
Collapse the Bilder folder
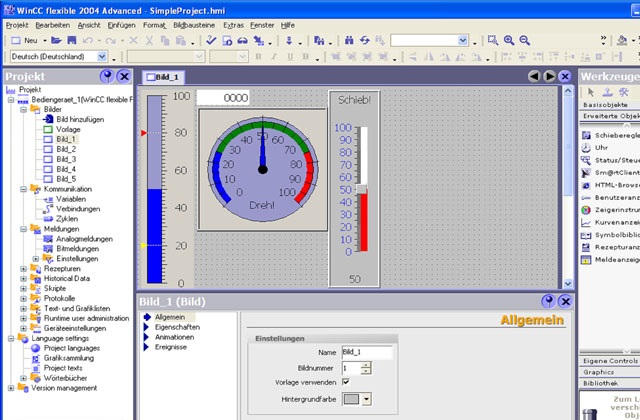23,109
